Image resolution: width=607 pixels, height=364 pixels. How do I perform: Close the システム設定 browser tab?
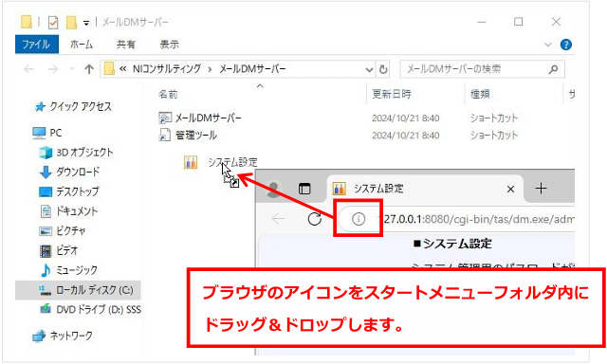pos(510,190)
